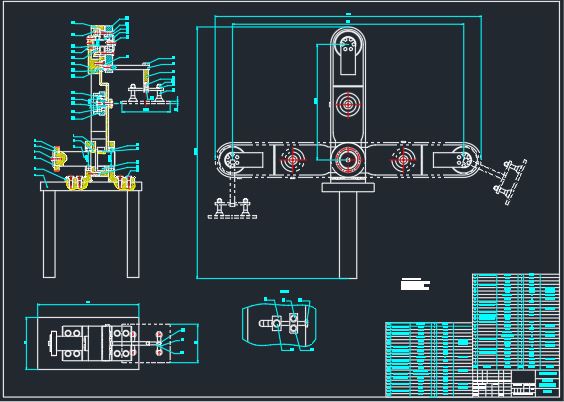Select the dashed suction gripper hanging below left arm
The image size is (564, 402).
[232, 209]
